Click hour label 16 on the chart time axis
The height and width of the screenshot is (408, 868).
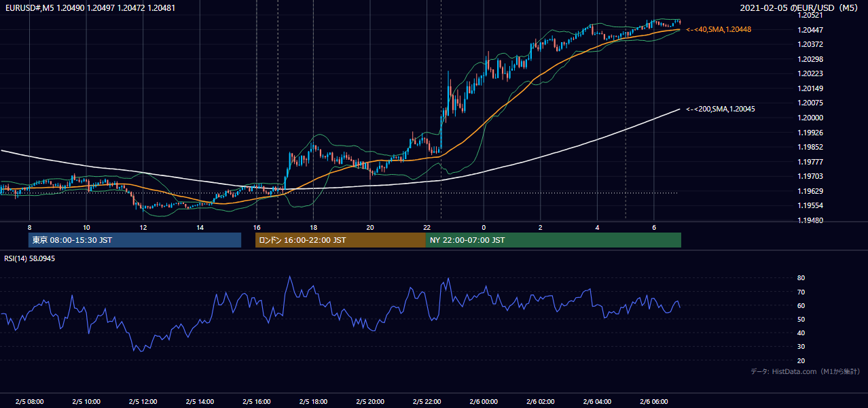tap(256, 227)
